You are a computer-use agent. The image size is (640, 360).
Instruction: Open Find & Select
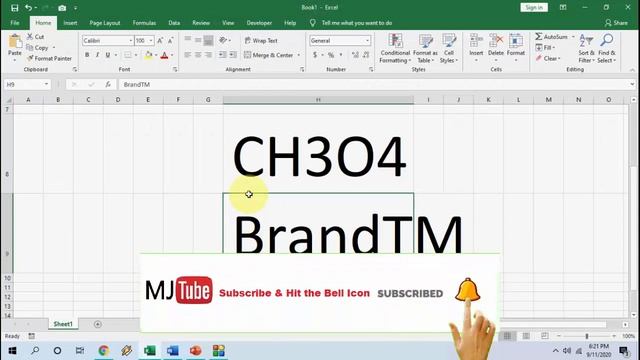[607, 49]
